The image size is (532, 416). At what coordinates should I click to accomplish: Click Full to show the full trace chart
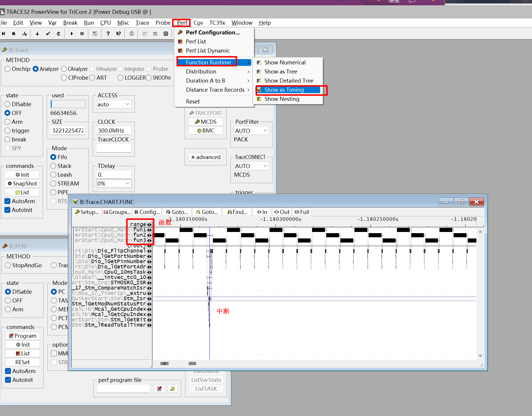(302, 212)
